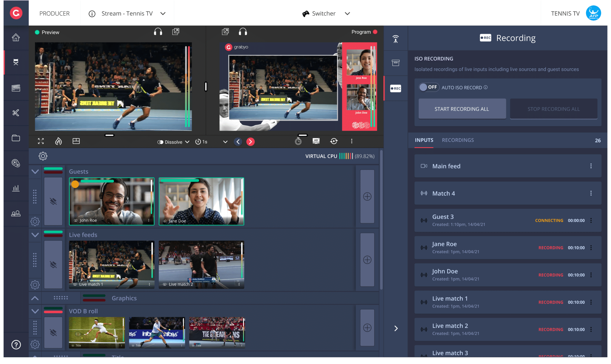
Task: Toggle the Auto ISO Record switch
Action: 429,87
